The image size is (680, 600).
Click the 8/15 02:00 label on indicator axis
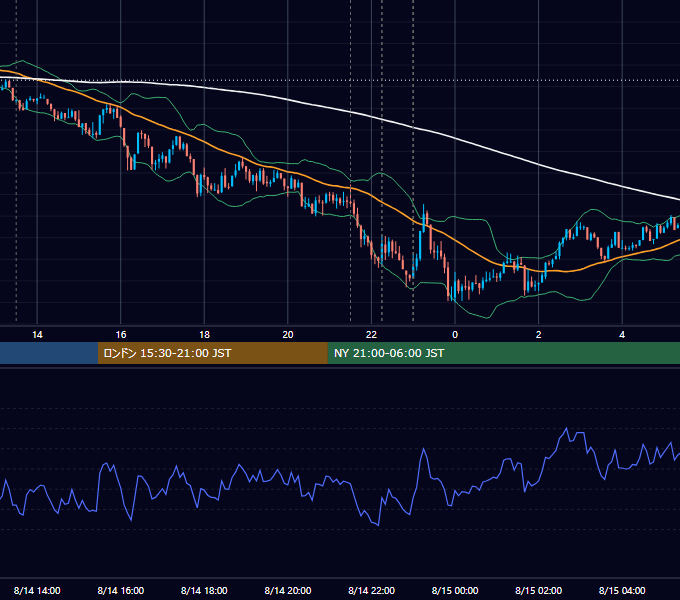539,590
